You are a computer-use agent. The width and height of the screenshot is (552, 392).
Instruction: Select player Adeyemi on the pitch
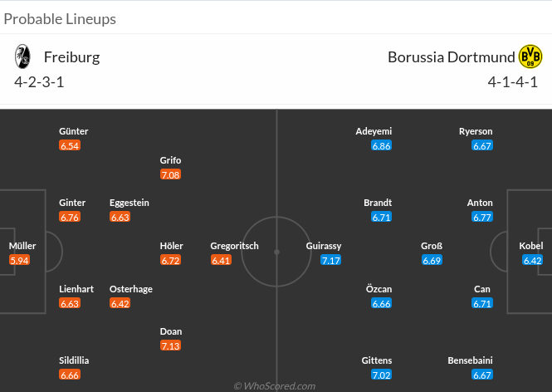coord(374,131)
